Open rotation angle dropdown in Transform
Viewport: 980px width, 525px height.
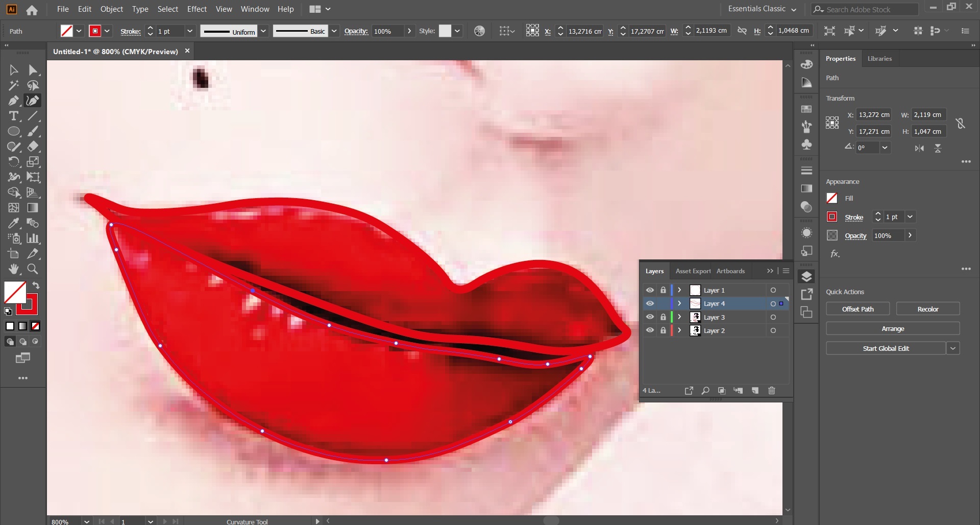tap(885, 148)
